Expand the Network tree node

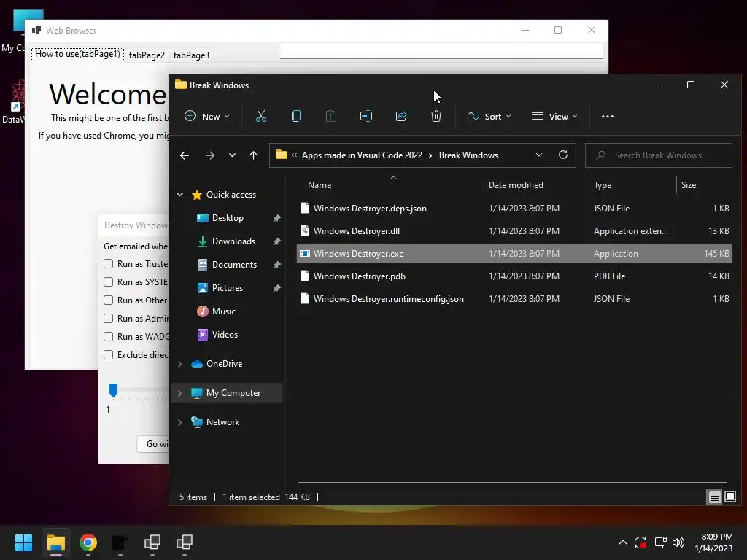(180, 422)
